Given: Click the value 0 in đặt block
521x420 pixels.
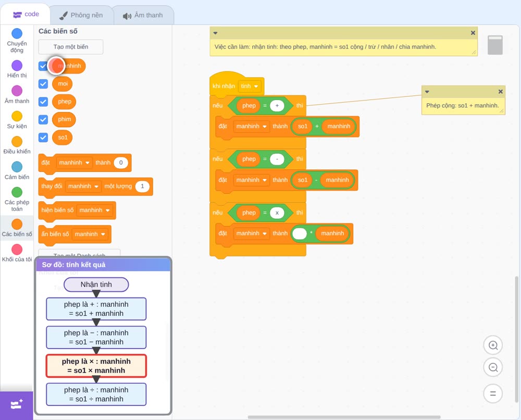Looking at the screenshot, I should [x=121, y=163].
